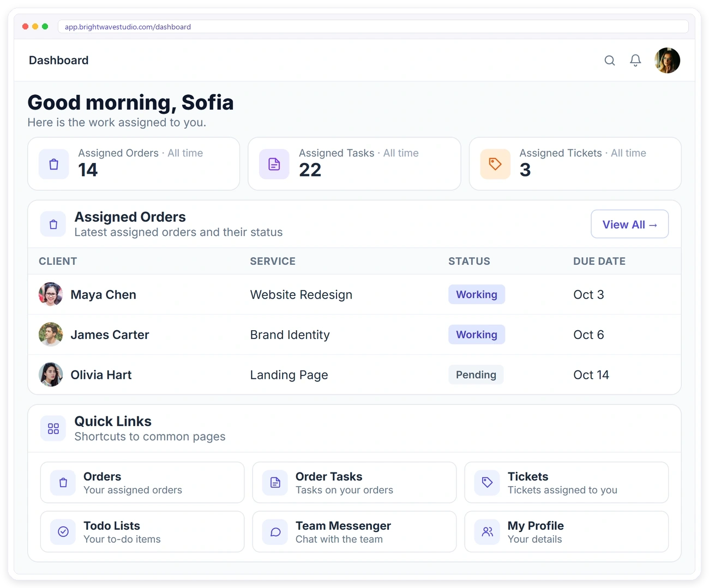This screenshot has width=709, height=588.
Task: Click the Oct 6 due date
Action: (589, 335)
